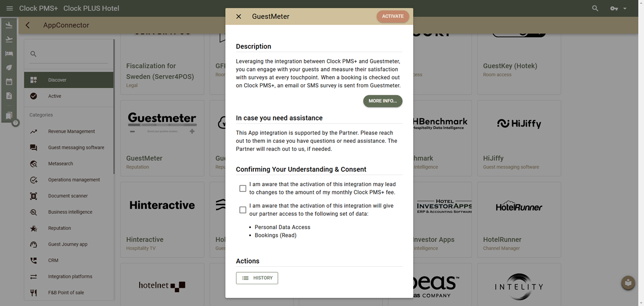Open the document icon in the sidebar
644x306 pixels.
(x=9, y=96)
